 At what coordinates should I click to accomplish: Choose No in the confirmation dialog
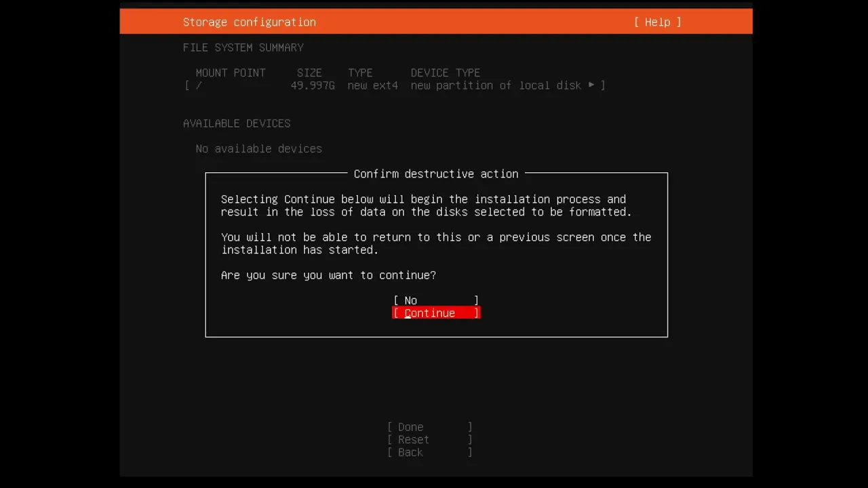(x=436, y=300)
